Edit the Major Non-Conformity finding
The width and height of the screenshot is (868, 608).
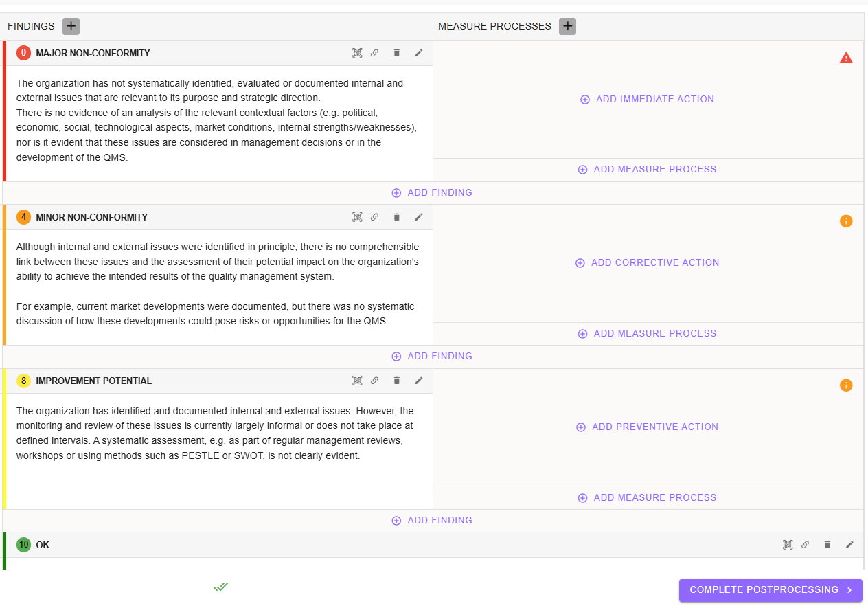[x=419, y=53]
